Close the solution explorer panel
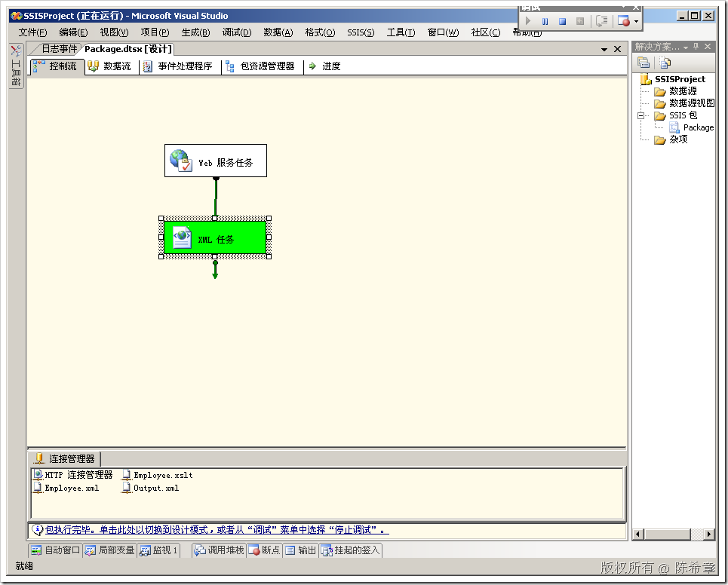This screenshot has height=585, width=728. tap(708, 47)
